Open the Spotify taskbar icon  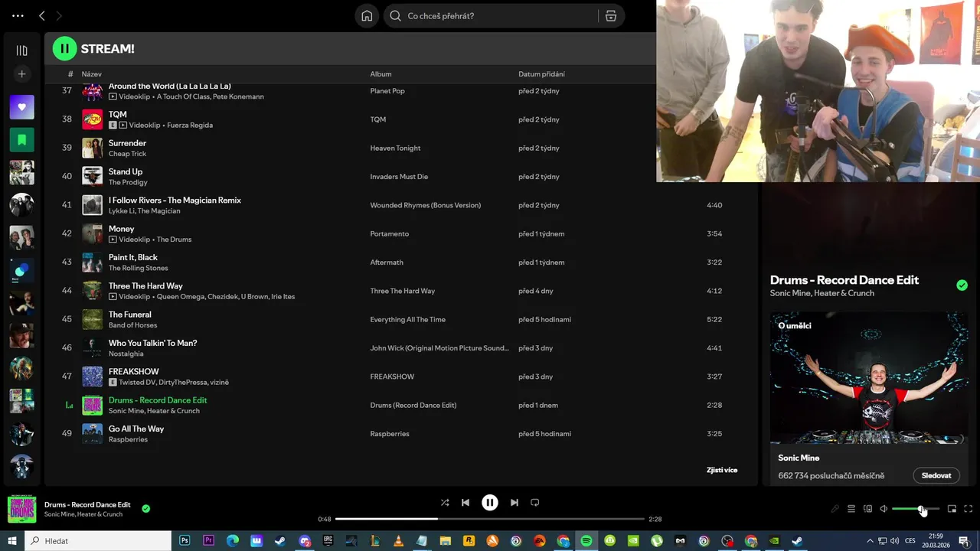coord(586,540)
